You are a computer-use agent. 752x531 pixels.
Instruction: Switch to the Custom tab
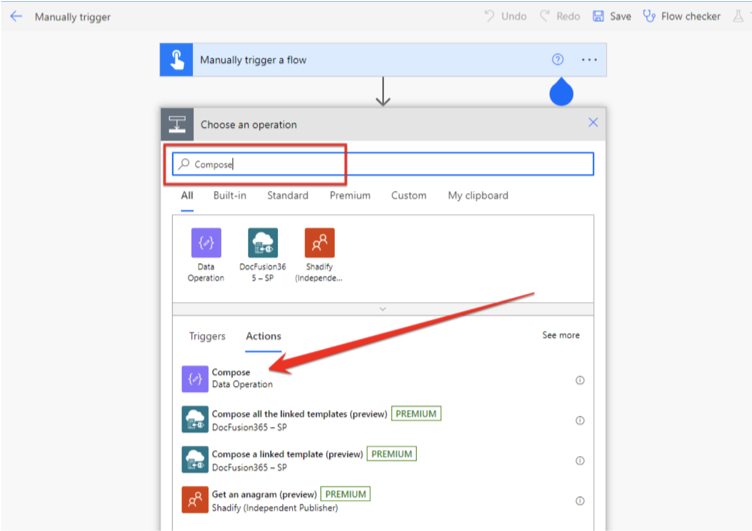click(x=409, y=196)
